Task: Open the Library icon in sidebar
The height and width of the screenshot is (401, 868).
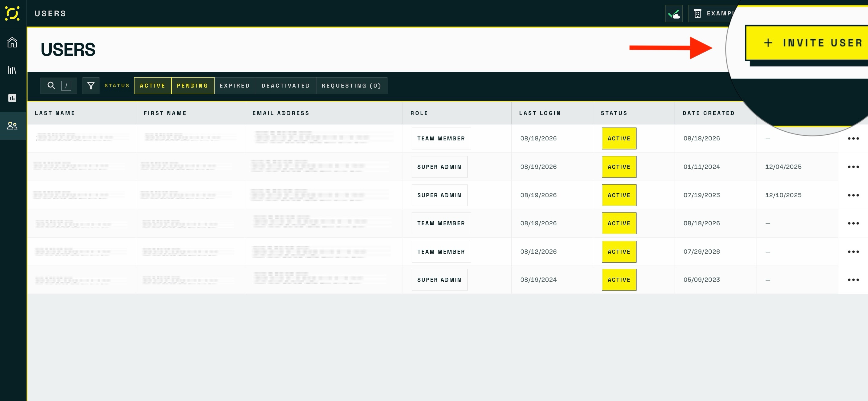Action: click(12, 70)
